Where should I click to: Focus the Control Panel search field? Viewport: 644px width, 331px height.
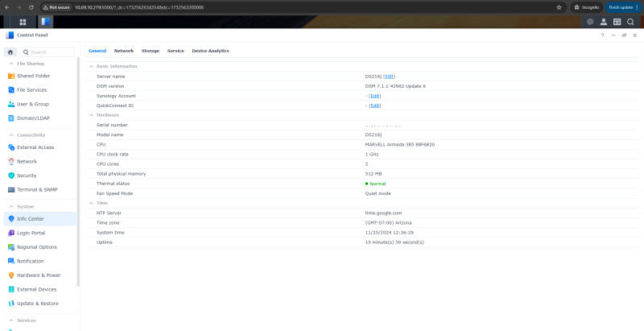[47, 52]
